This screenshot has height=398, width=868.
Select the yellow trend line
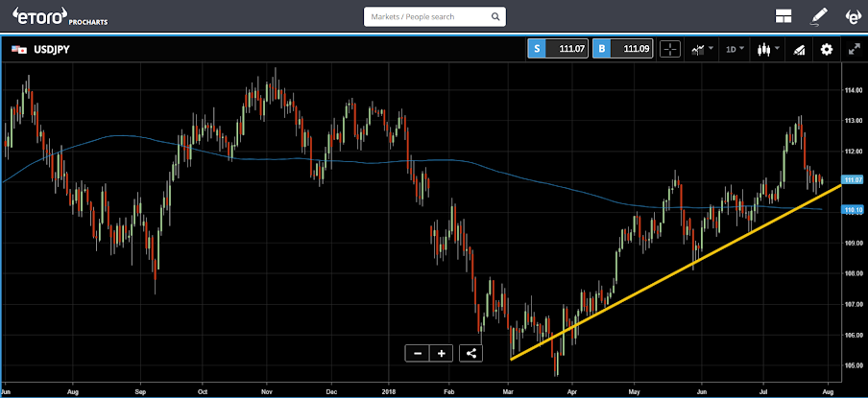(675, 272)
